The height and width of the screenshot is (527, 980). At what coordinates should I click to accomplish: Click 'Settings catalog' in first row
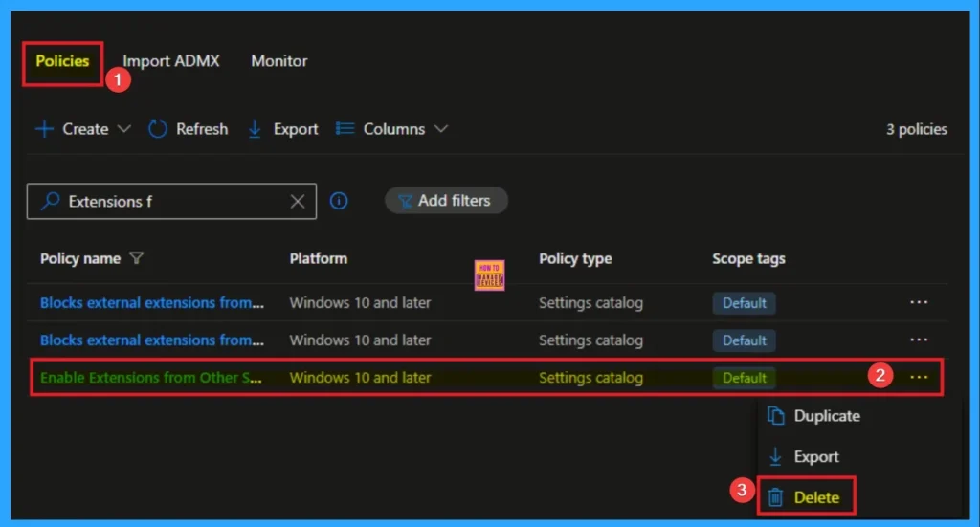[590, 303]
